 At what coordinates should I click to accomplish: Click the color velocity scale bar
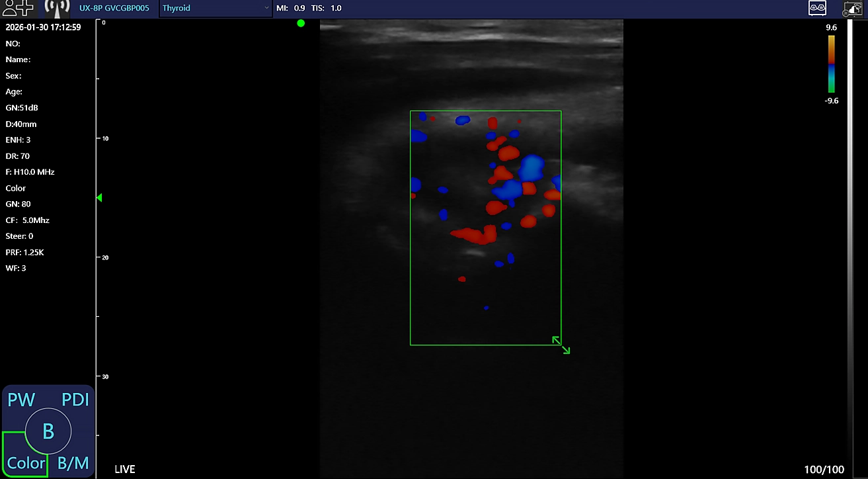(831, 64)
